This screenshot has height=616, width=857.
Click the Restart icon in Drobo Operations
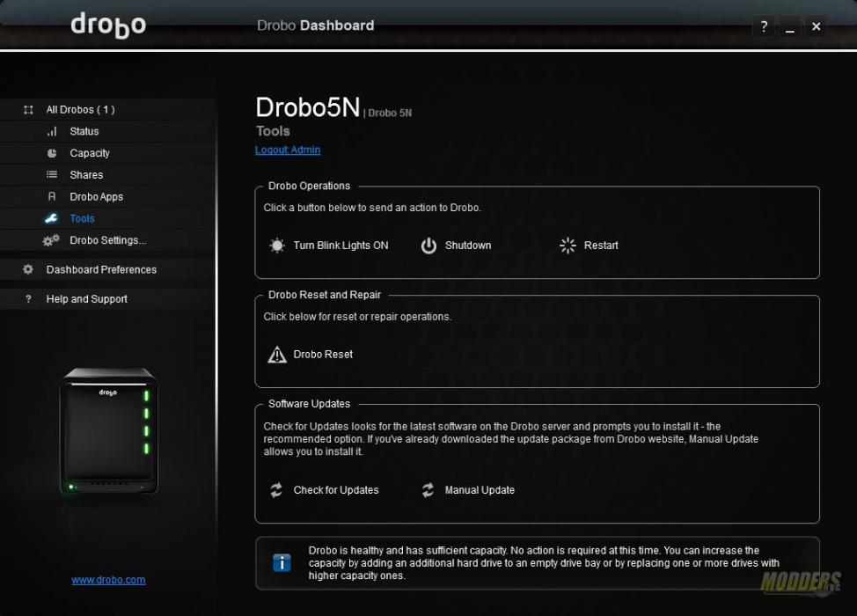pos(568,246)
